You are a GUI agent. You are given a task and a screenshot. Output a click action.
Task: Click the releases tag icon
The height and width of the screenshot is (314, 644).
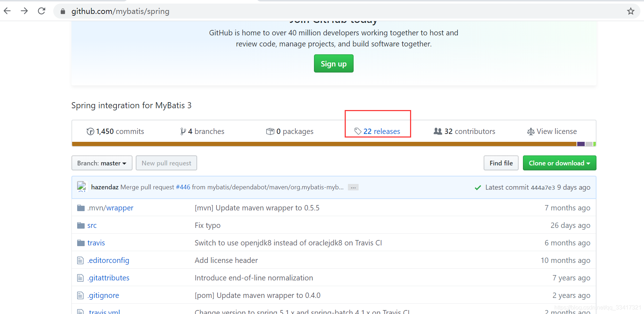[358, 131]
